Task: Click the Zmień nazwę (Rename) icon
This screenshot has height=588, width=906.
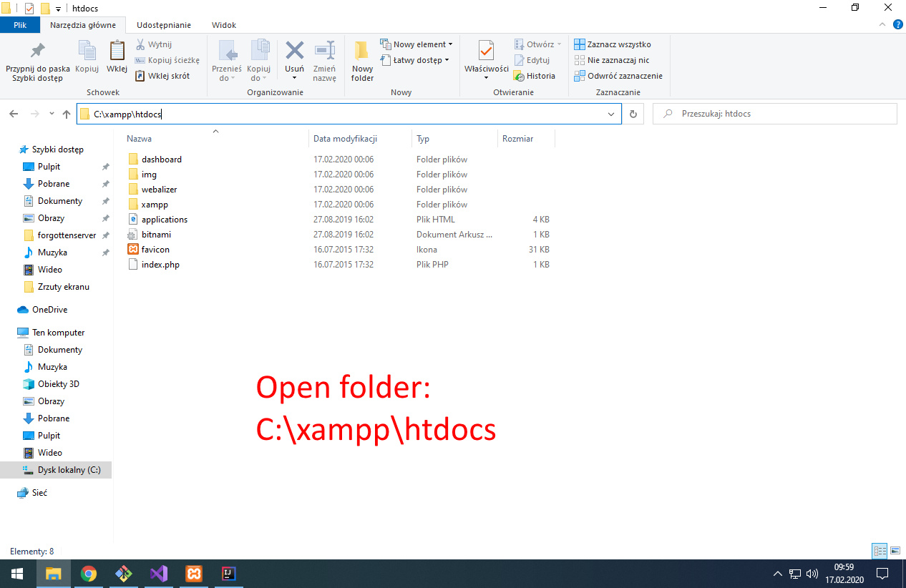Action: tap(324, 59)
